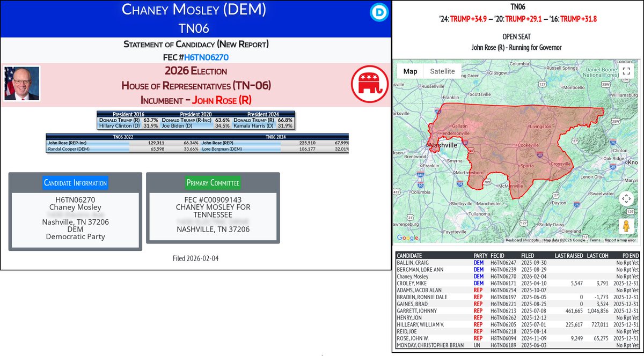Click the circular pan control on the map
Viewport: 644px width, 356px height.
pyautogui.click(x=626, y=198)
